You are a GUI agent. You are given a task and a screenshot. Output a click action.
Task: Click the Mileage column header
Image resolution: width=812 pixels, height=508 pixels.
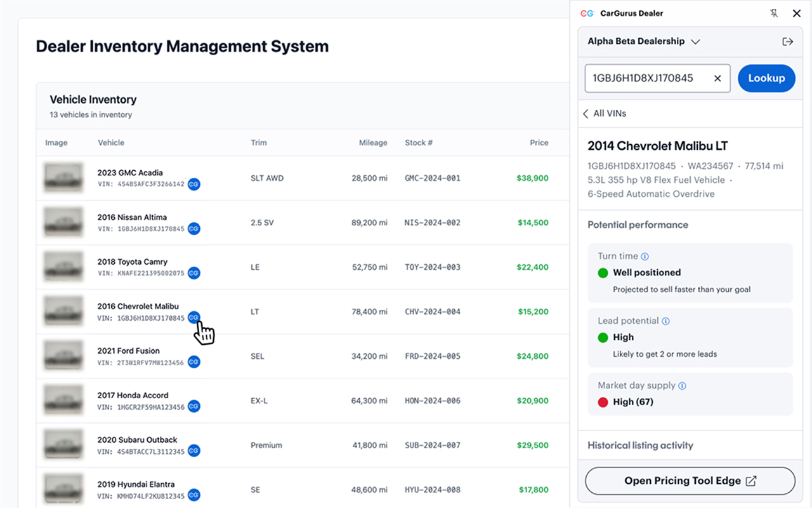point(372,143)
